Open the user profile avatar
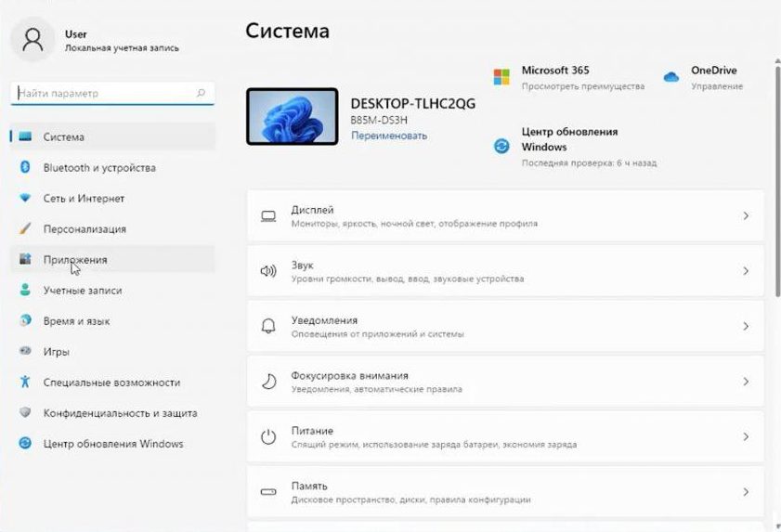The height and width of the screenshot is (532, 781). (x=33, y=40)
